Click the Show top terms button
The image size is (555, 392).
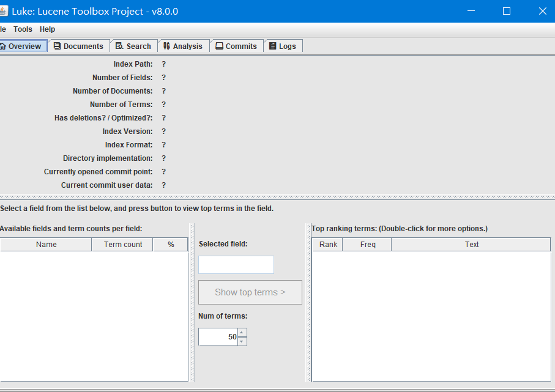point(250,292)
